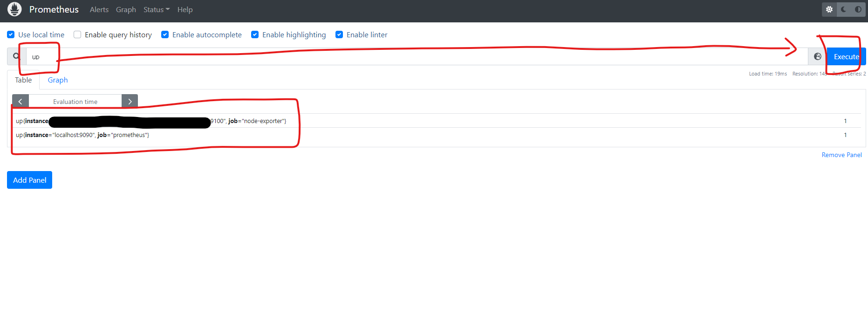Screen dimensions: 868x330
Task: Click the Evaluation time field
Action: tap(75, 101)
